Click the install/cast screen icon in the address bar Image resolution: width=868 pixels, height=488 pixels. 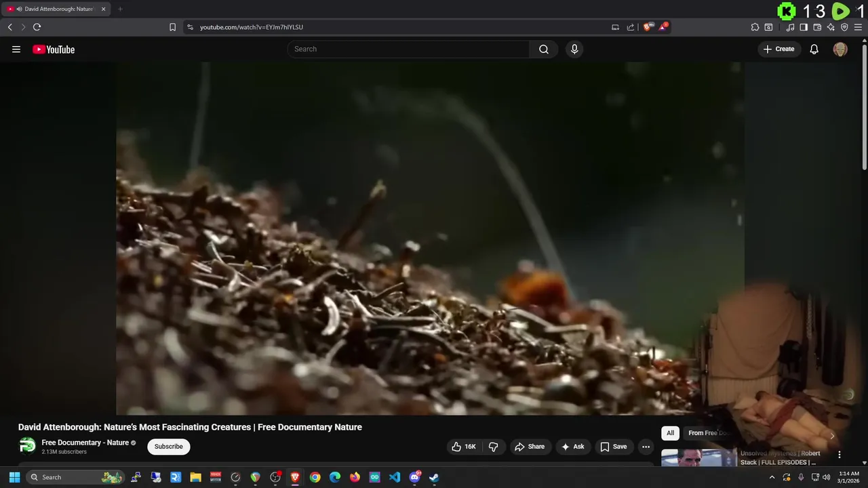pos(615,27)
